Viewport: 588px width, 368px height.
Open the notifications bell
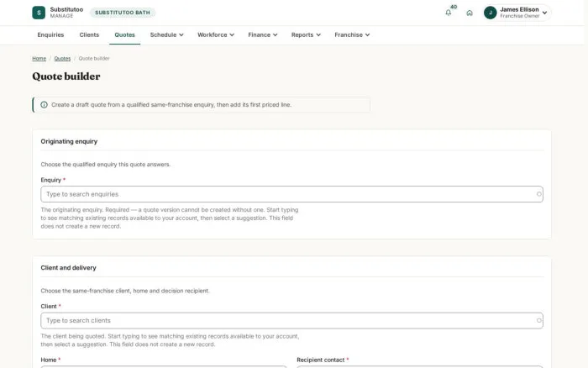(x=448, y=13)
